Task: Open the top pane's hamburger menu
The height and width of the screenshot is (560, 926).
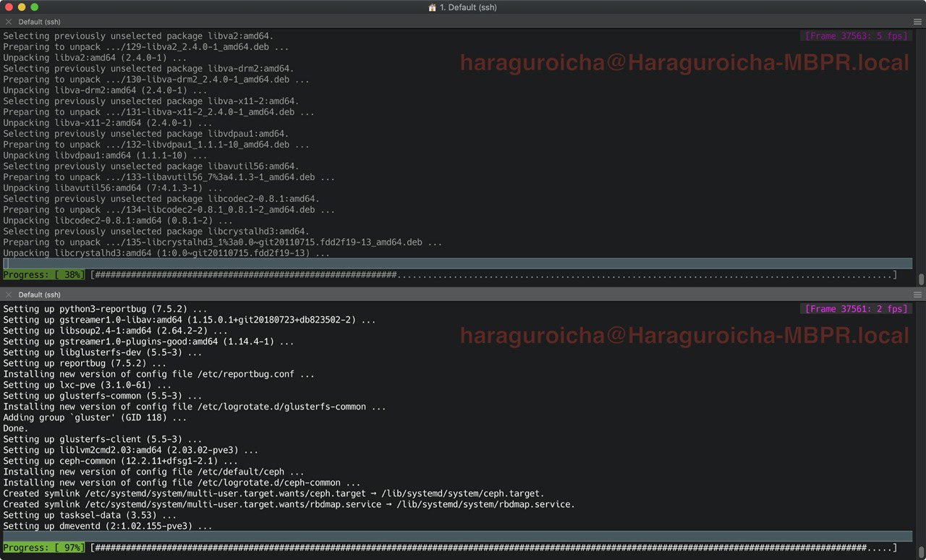Action: click(x=917, y=22)
